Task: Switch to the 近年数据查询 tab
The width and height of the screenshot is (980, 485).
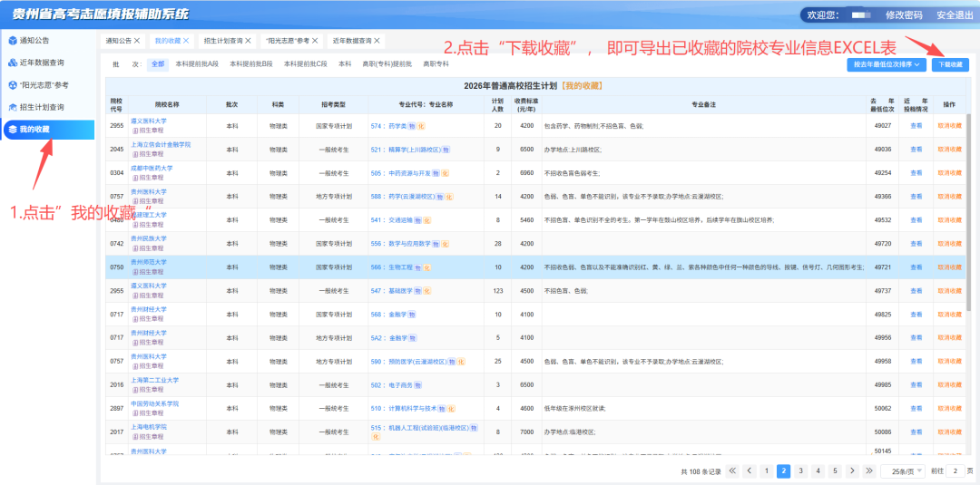Action: coord(350,41)
